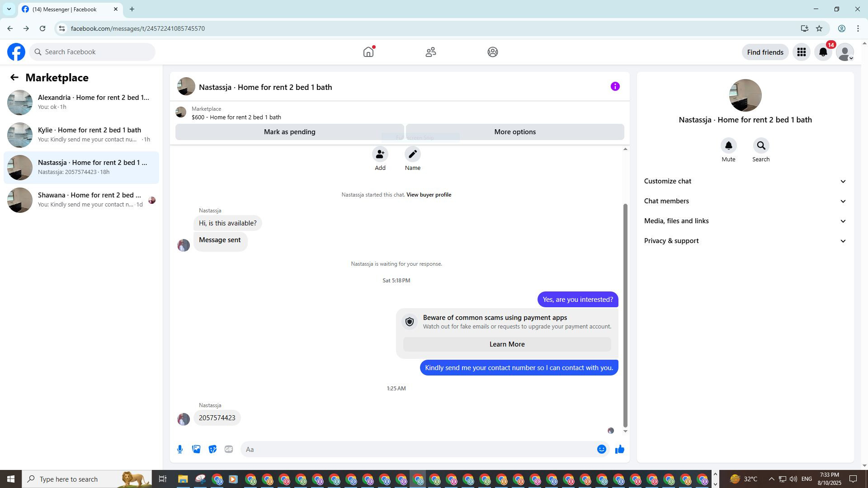This screenshot has width=868, height=488.
Task: Click the Add people icon
Action: (x=380, y=155)
